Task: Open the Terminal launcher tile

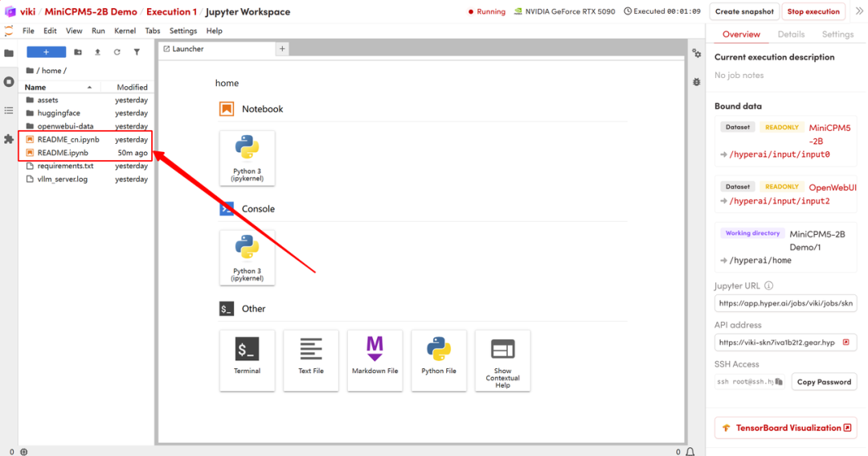Action: 247,360
